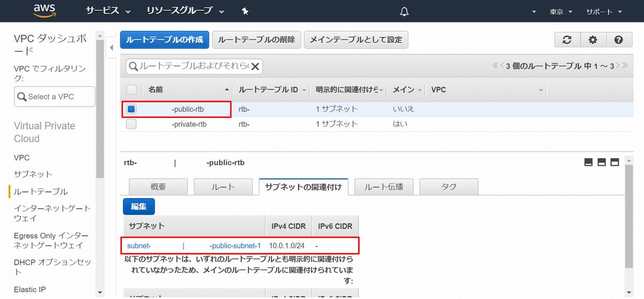Open VPC ダッシュボード in sidebar
Viewport: 644px width, 299px height.
(49, 44)
